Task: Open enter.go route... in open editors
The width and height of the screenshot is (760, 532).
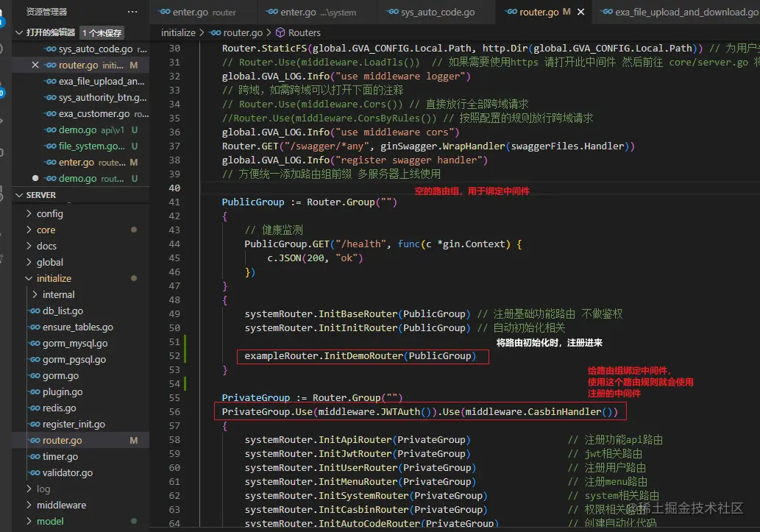Action: (80, 162)
